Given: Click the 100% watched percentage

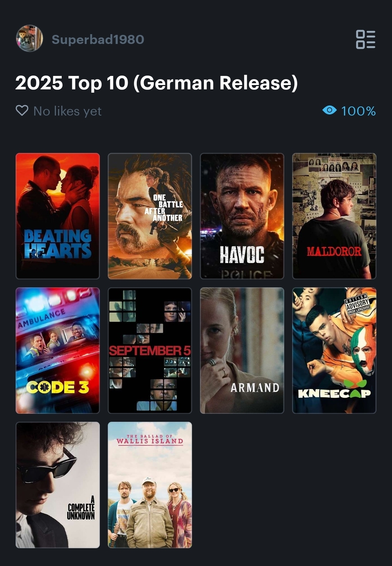Looking at the screenshot, I should coord(358,111).
